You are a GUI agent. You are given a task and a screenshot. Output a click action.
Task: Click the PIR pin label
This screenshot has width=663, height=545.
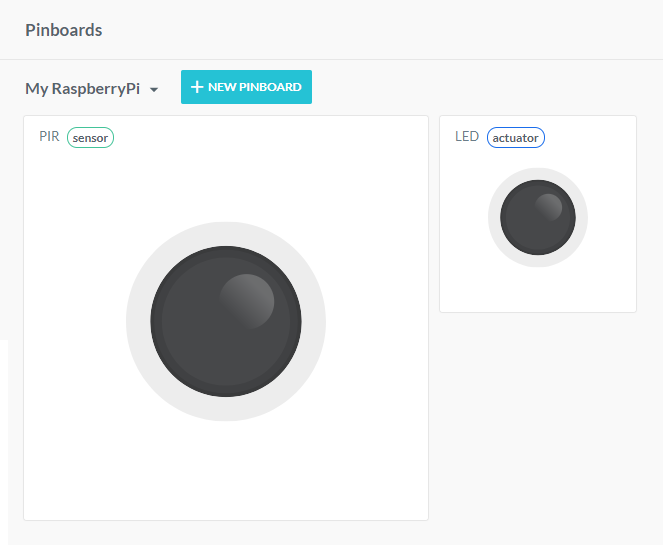(x=49, y=137)
